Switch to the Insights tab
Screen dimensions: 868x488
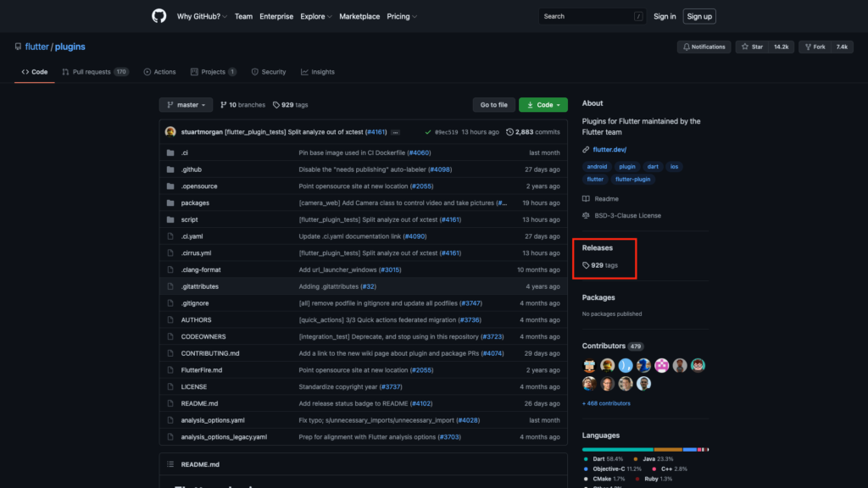pos(318,72)
